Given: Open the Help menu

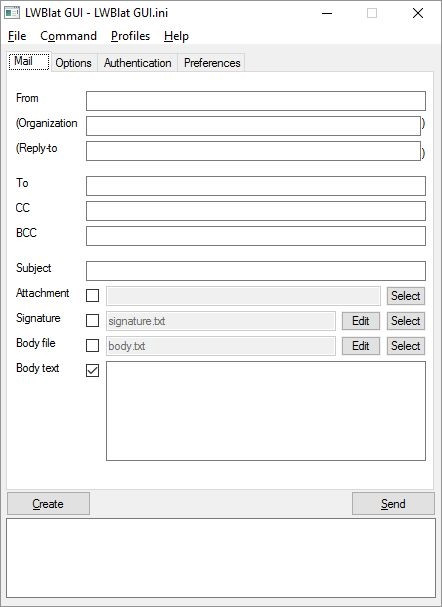Looking at the screenshot, I should click(x=176, y=36).
